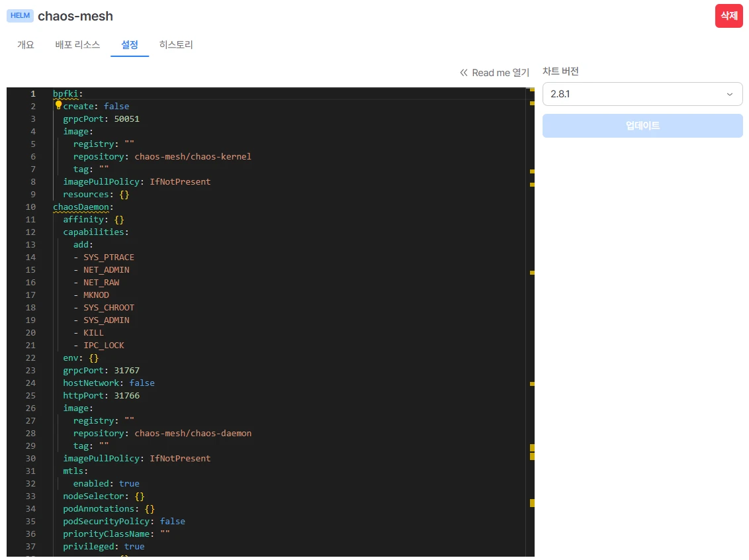Open the 차트 버전 dropdown showing 2.8.1
Viewport: 749px width, 560px height.
point(642,93)
